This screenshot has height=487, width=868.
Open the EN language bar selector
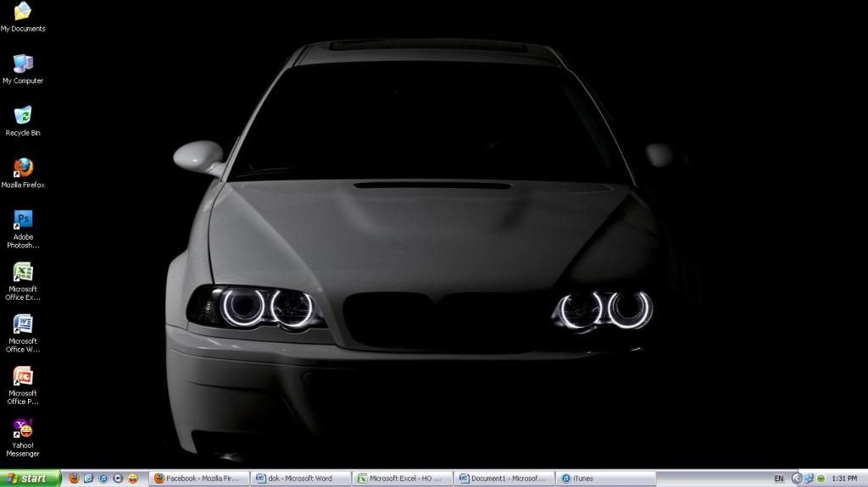tap(779, 479)
